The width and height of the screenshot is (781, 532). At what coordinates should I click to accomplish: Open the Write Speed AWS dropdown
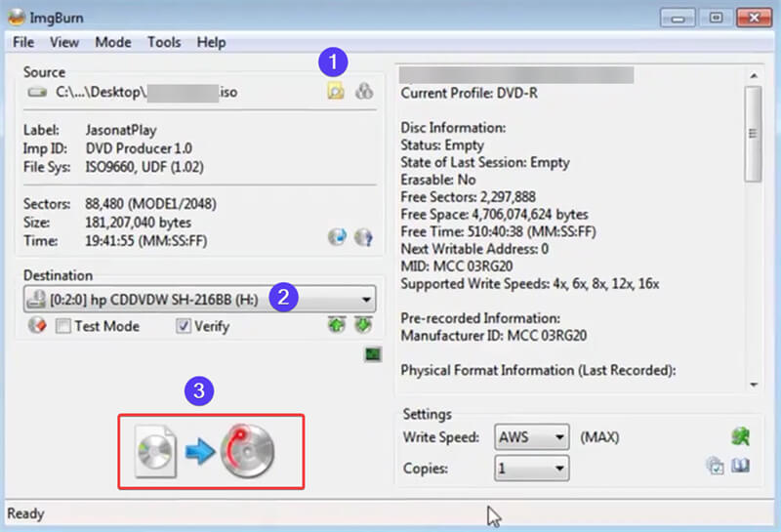(x=531, y=437)
